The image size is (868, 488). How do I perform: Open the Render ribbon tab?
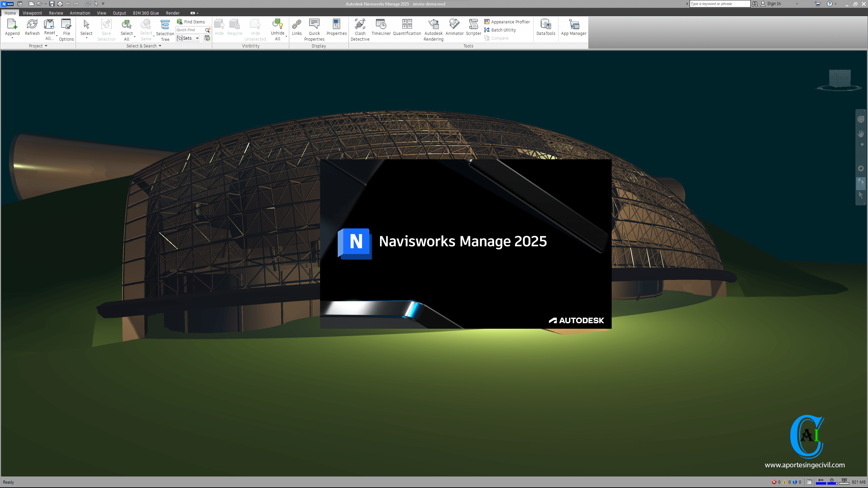point(173,13)
